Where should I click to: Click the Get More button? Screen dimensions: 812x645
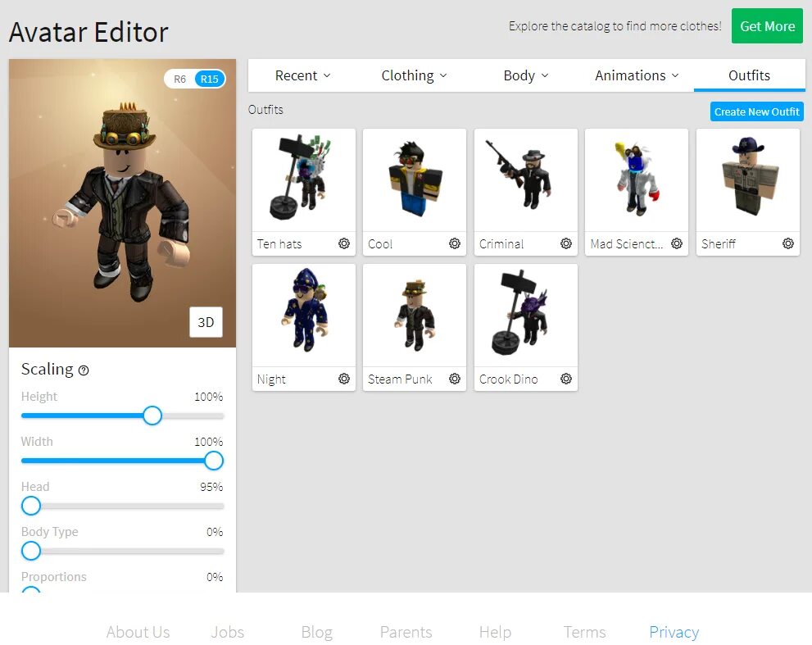767,26
